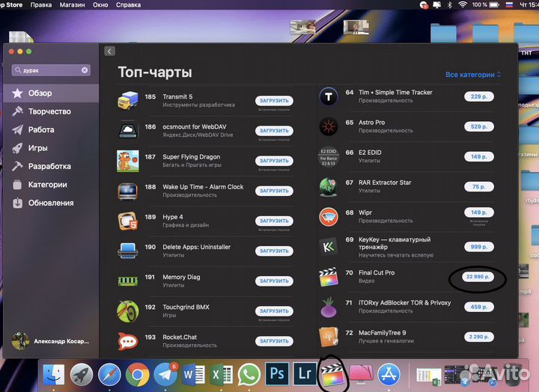
Task: Open WhatsApp in the Dock
Action: (249, 375)
